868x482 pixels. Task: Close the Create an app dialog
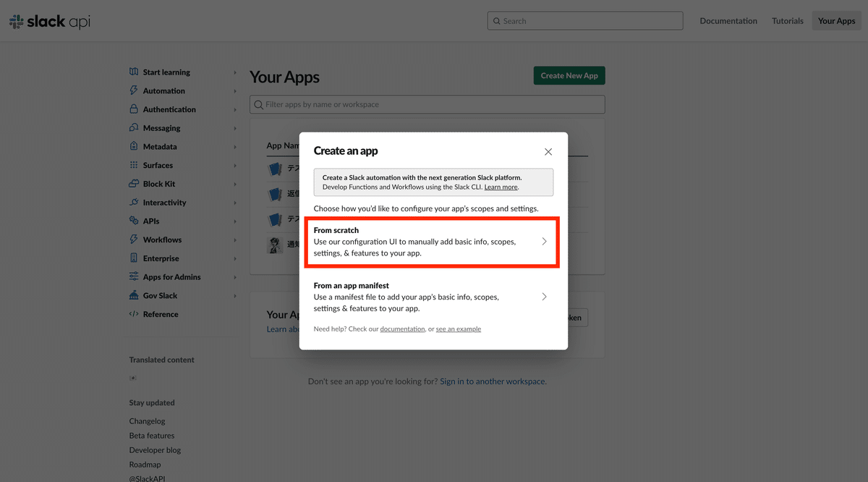point(548,151)
